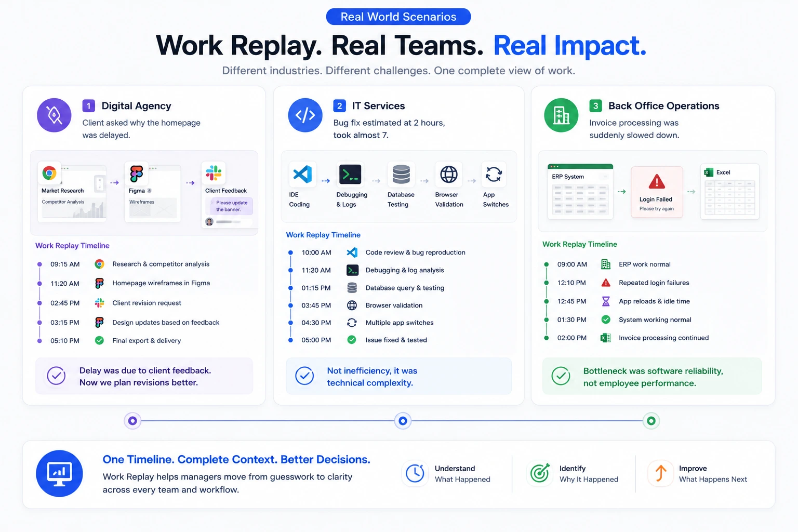Click sync icon beside Multiple app switches
Image resolution: width=798 pixels, height=532 pixels.
[x=352, y=323]
